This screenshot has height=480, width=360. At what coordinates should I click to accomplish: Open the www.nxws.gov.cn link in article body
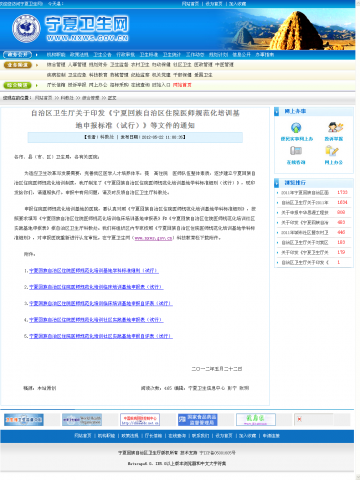pos(153,238)
